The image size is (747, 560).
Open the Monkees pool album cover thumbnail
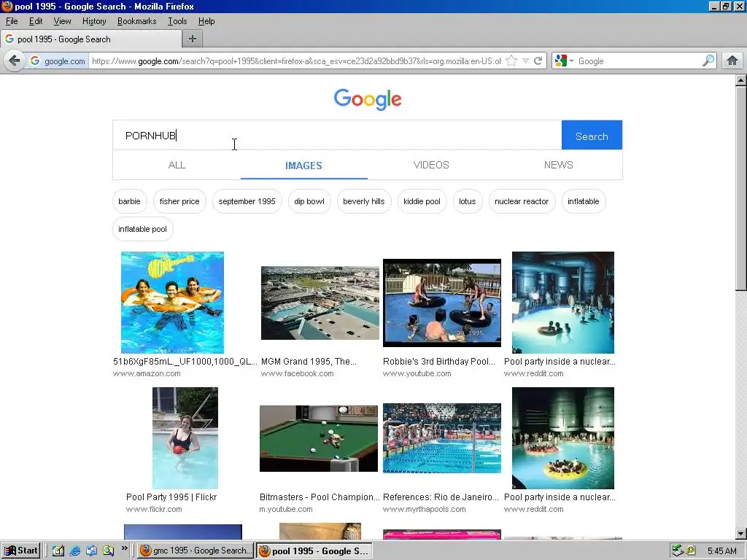coord(172,303)
